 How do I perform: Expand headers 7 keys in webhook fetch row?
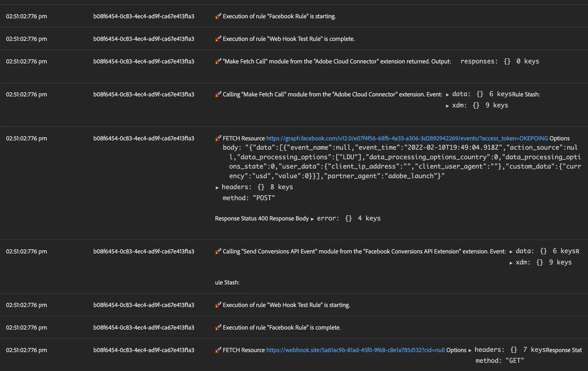[470, 350]
